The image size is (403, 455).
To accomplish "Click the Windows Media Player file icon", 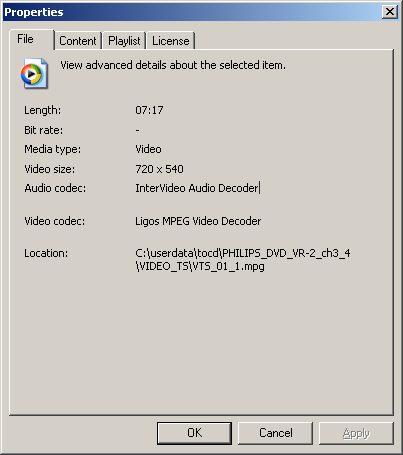I will (x=34, y=73).
